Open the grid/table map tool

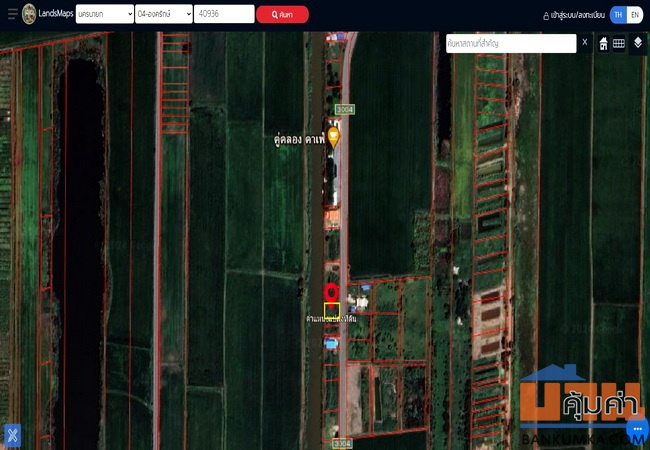(x=619, y=43)
